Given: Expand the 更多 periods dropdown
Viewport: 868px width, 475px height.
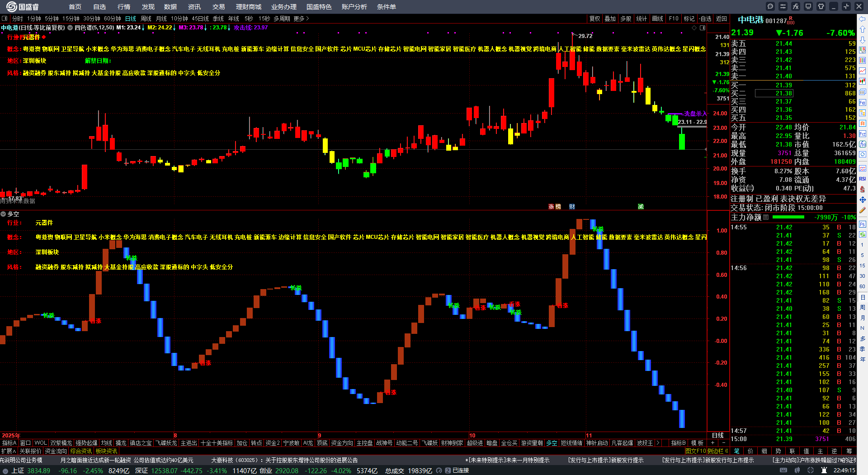Looking at the screenshot, I should click(x=301, y=19).
